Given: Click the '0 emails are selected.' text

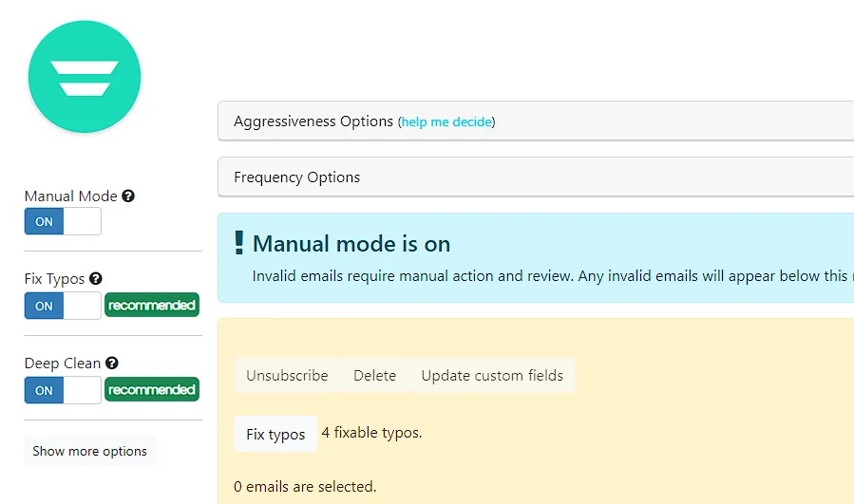Looking at the screenshot, I should point(305,487).
